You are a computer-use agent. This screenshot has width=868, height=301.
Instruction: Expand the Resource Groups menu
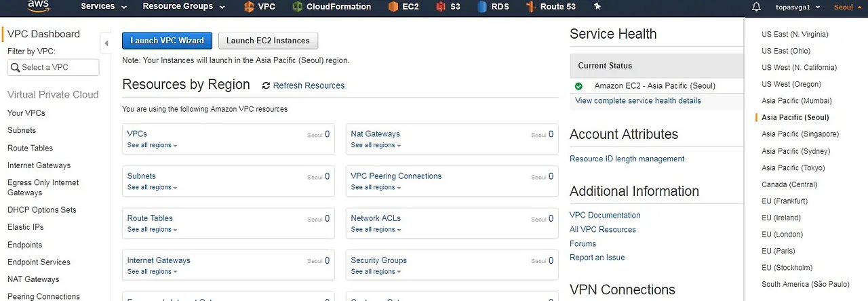point(183,7)
